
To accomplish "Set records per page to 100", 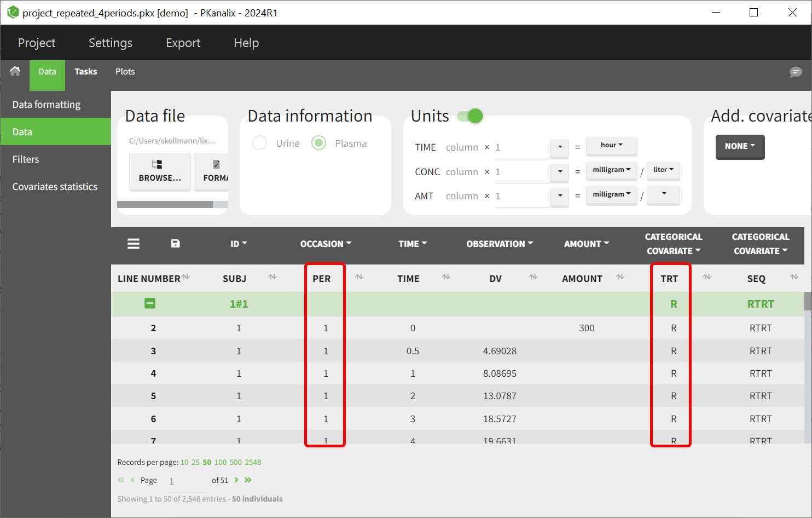I will point(221,462).
